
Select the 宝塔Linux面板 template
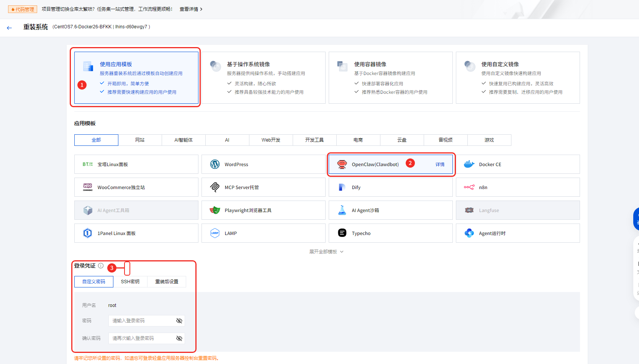tap(136, 164)
